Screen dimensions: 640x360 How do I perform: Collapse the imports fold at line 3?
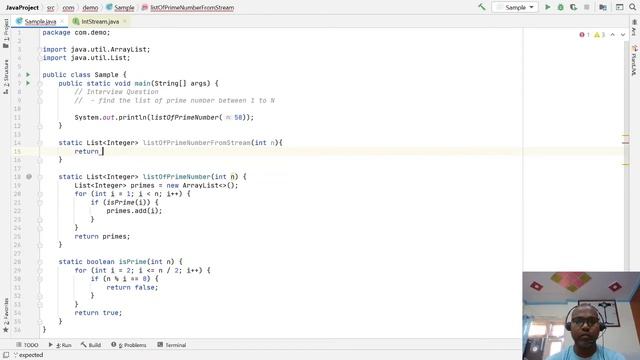[x=40, y=49]
